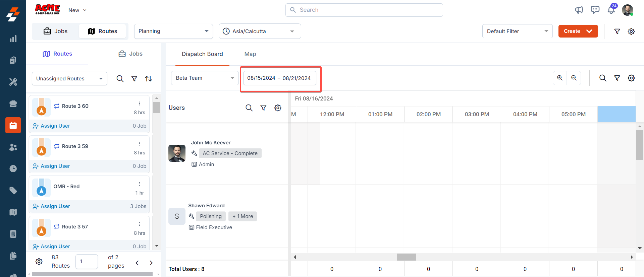This screenshot has width=644, height=277.
Task: Expand the Planning dropdown
Action: pyautogui.click(x=173, y=31)
